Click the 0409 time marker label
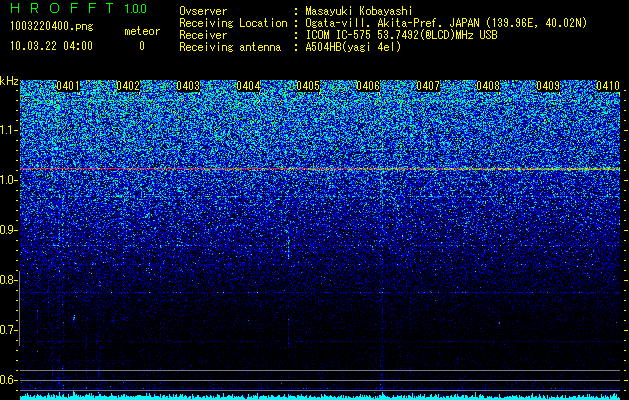Image resolution: width=629 pixels, height=400 pixels. tap(548, 86)
